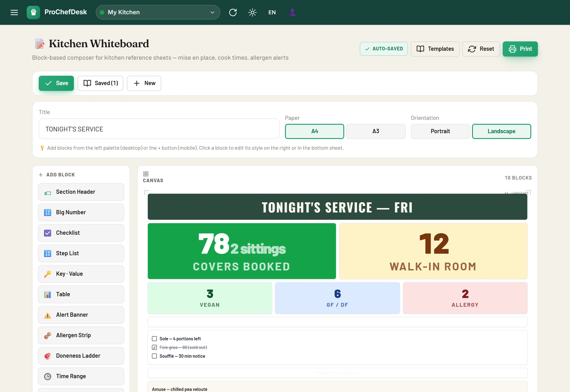The height and width of the screenshot is (392, 570).
Task: Click the 10 BLOCKS counter text
Action: 518,178
